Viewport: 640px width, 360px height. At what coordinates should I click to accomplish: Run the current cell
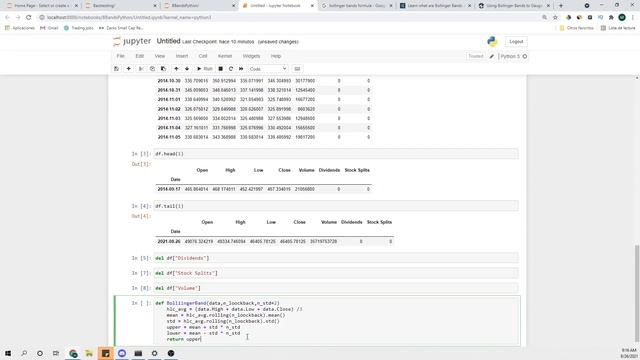point(205,69)
